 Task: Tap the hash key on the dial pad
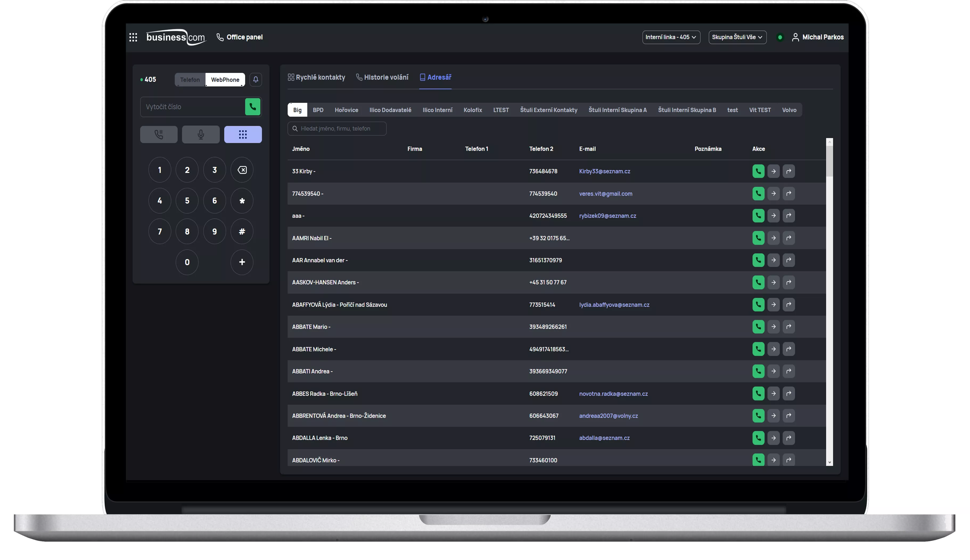coord(242,232)
